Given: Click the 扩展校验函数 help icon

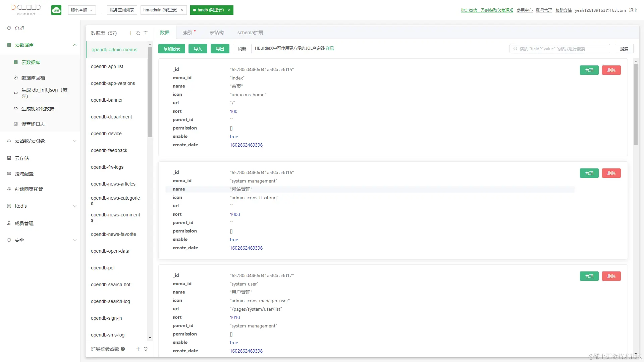Looking at the screenshot, I should click(x=123, y=349).
